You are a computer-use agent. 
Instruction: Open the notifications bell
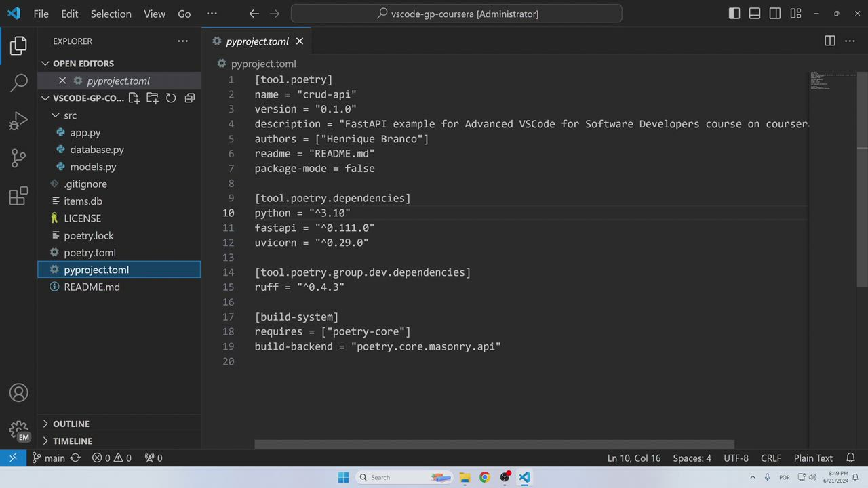pyautogui.click(x=851, y=457)
